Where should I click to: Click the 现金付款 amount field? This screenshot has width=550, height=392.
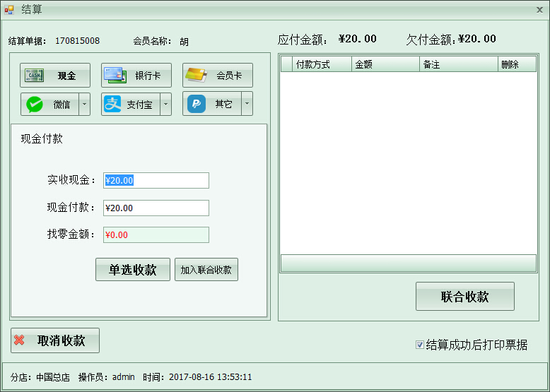click(x=156, y=208)
